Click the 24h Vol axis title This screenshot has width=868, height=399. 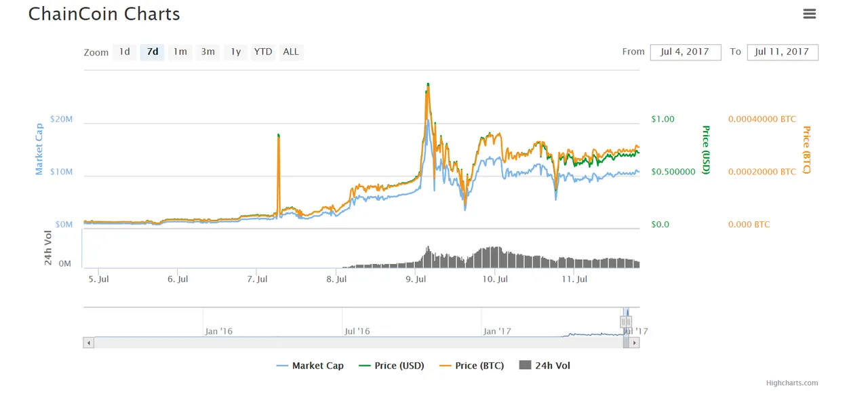tap(49, 248)
